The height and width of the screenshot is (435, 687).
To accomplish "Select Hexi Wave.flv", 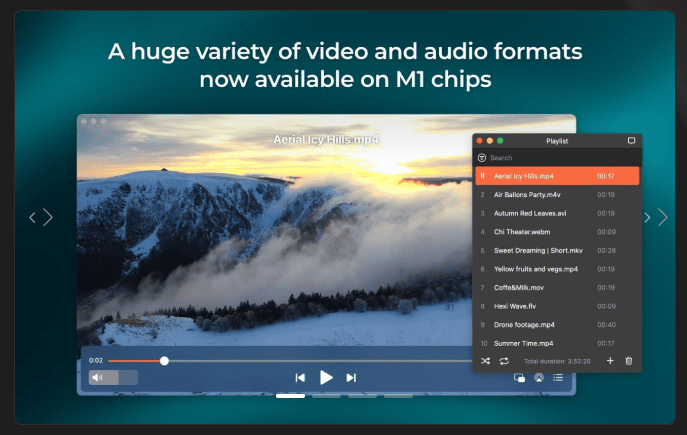I will (557, 306).
